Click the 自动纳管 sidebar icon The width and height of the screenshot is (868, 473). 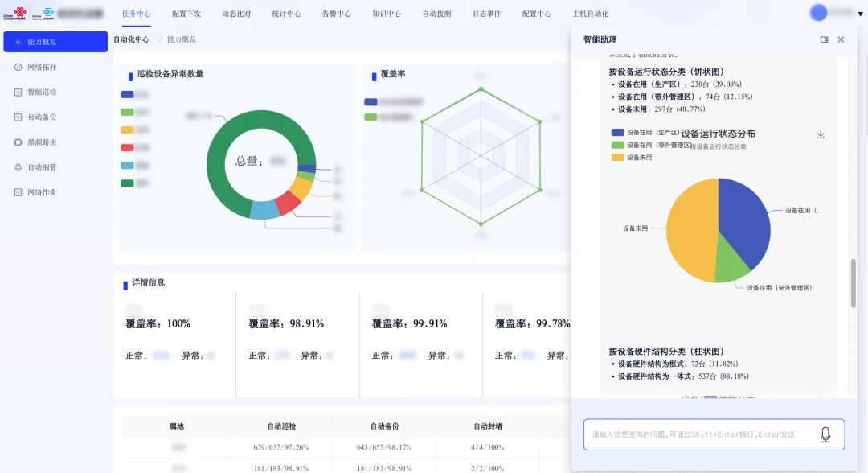click(18, 167)
